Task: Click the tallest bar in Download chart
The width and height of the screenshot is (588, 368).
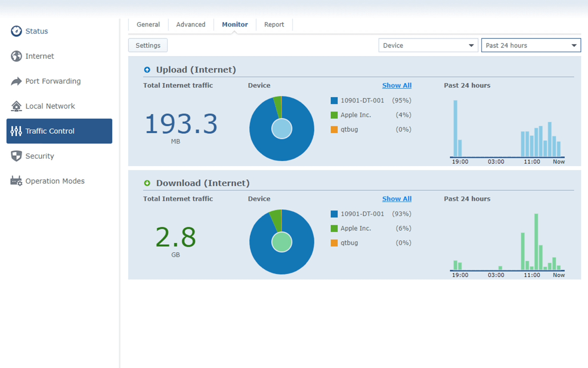Action: 536,241
